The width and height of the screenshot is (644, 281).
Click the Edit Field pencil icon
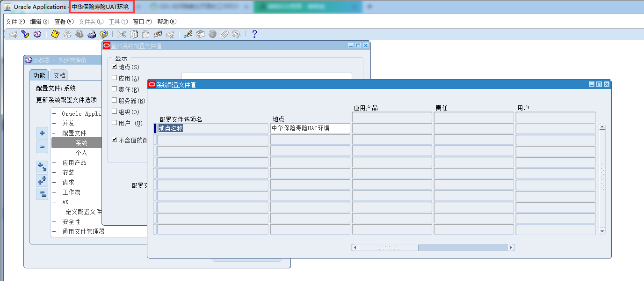188,34
